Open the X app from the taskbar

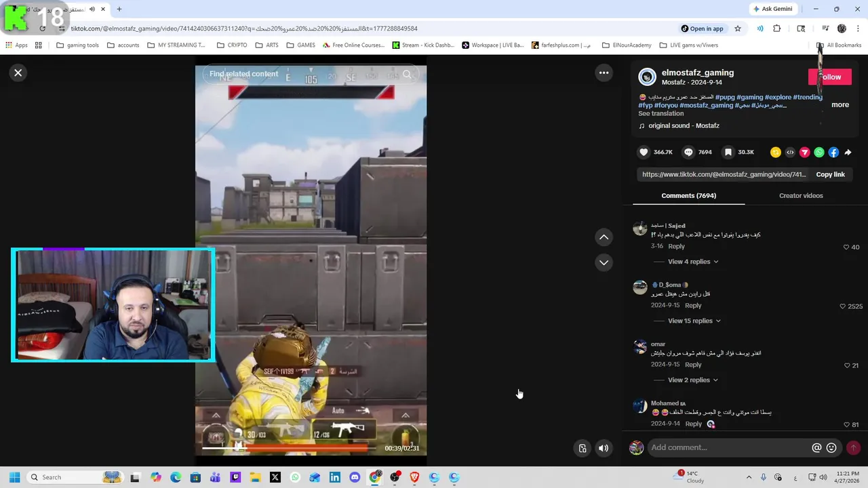click(275, 477)
